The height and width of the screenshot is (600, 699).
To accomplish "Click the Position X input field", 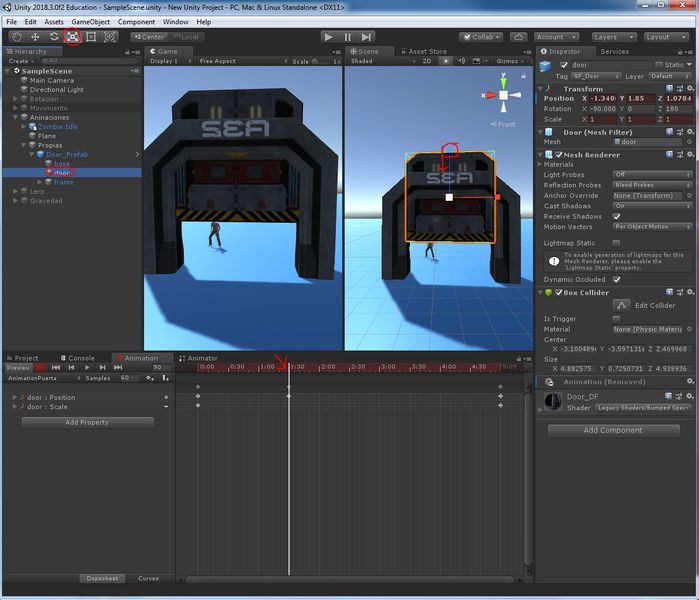I will click(x=604, y=99).
